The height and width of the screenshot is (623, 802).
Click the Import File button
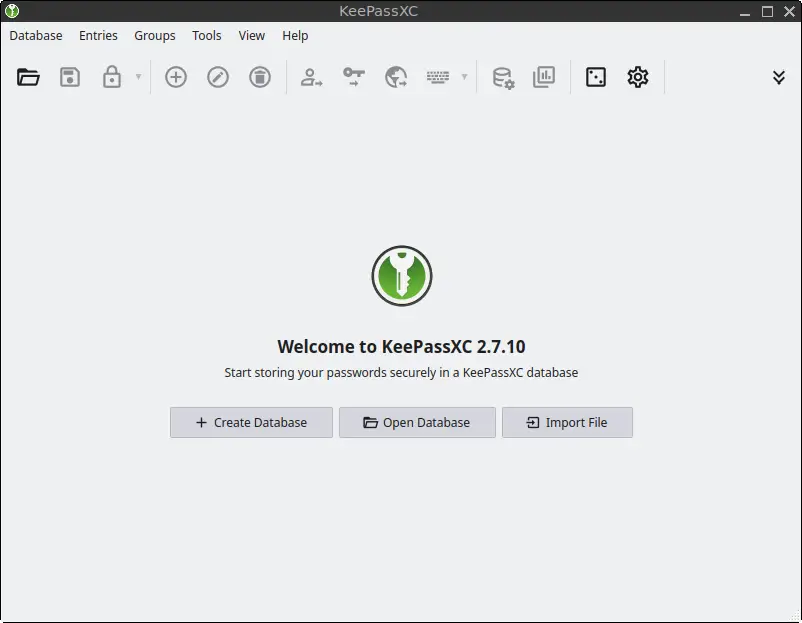tap(567, 422)
